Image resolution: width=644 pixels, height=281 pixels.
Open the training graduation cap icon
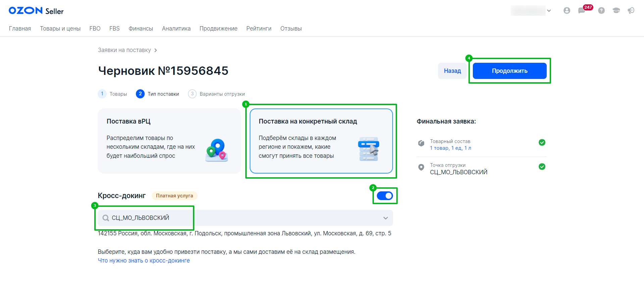tap(616, 11)
